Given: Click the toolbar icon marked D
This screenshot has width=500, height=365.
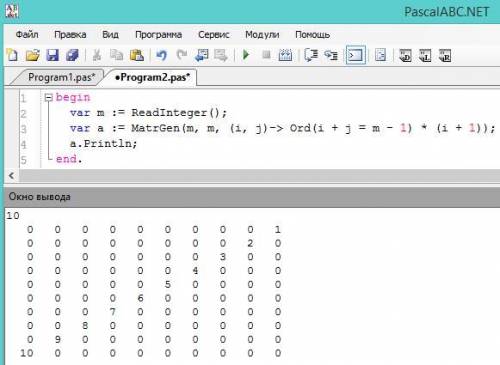Looking at the screenshot, I should 405,55.
